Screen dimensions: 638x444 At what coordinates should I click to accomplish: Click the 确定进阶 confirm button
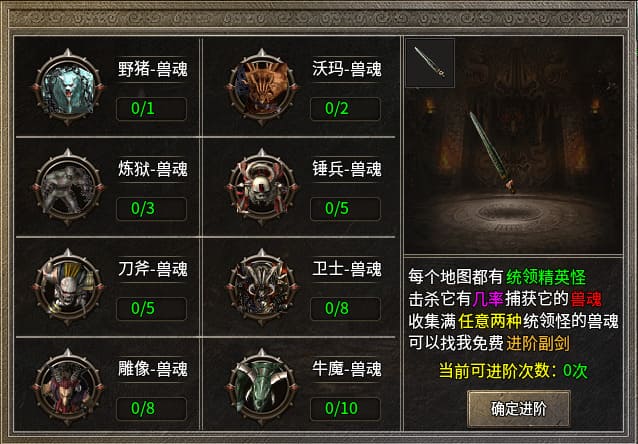pyautogui.click(x=518, y=409)
